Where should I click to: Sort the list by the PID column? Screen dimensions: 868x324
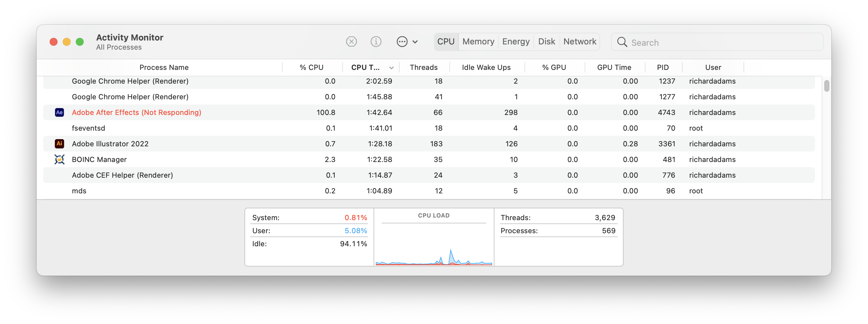point(662,67)
